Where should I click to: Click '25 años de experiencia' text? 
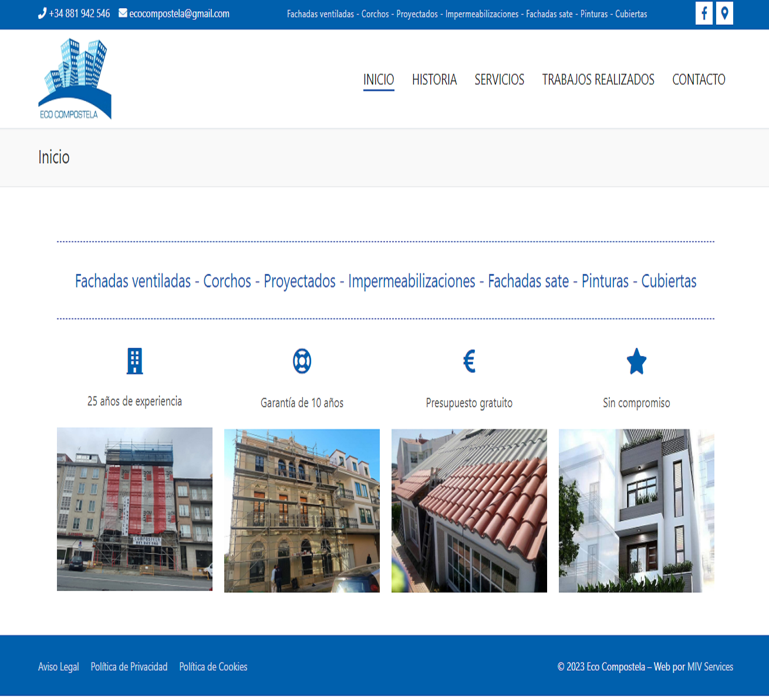coord(134,401)
